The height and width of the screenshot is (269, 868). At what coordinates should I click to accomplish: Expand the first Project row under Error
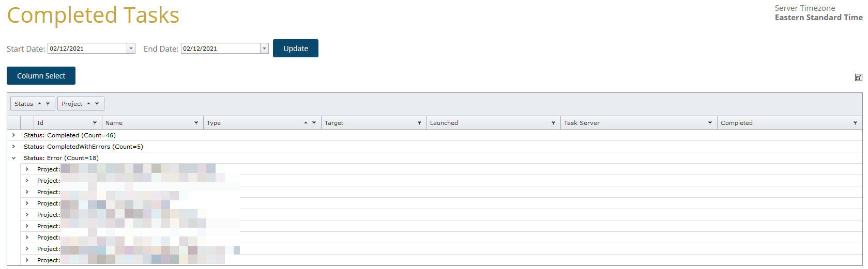tap(27, 169)
